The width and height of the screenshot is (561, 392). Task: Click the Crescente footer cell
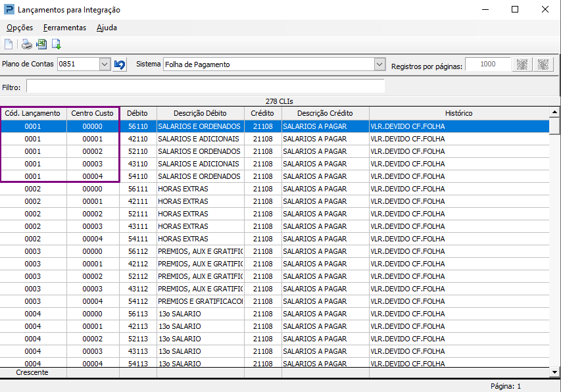click(32, 372)
